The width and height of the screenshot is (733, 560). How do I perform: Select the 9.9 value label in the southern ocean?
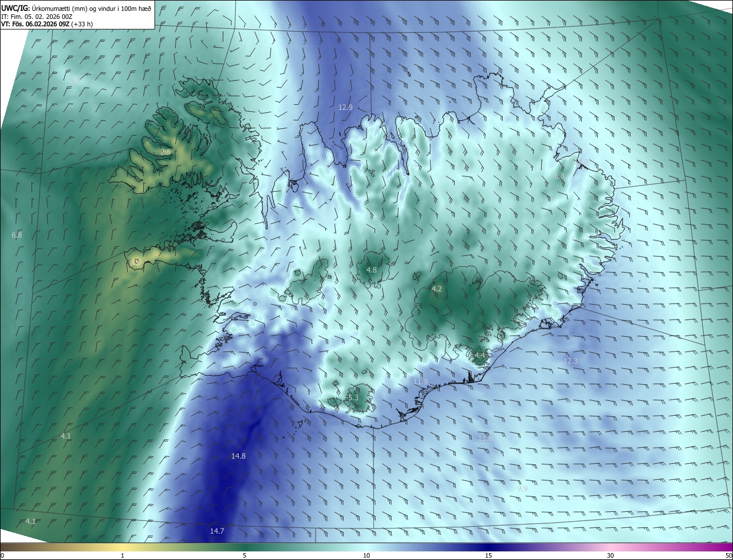(x=522, y=488)
